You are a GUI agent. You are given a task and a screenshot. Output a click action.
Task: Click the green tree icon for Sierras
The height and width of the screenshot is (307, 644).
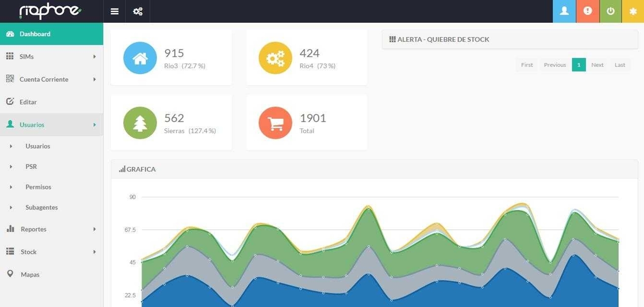(140, 122)
